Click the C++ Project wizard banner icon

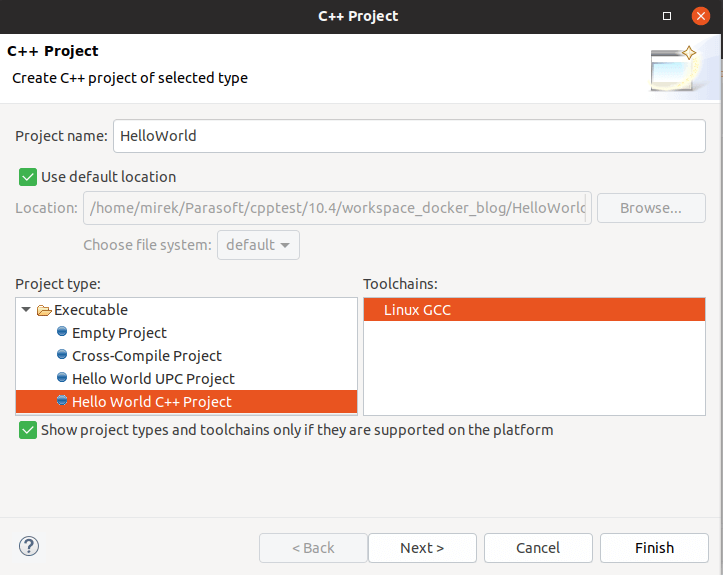[673, 68]
